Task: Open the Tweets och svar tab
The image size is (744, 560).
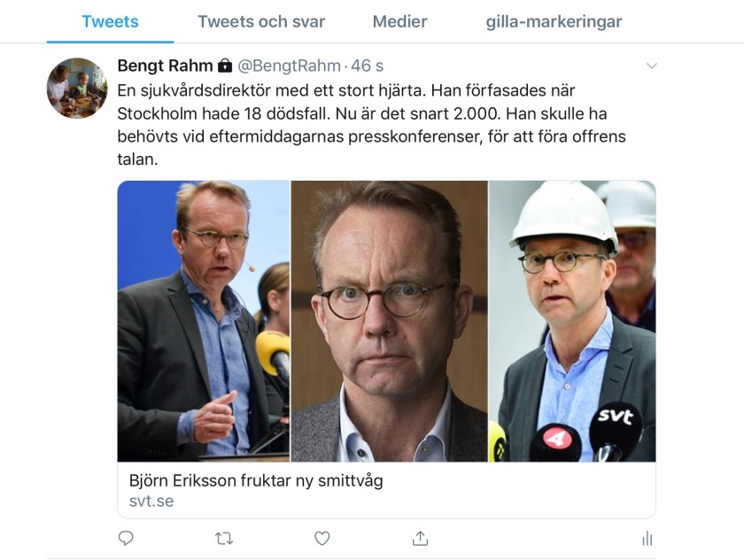Action: [261, 22]
